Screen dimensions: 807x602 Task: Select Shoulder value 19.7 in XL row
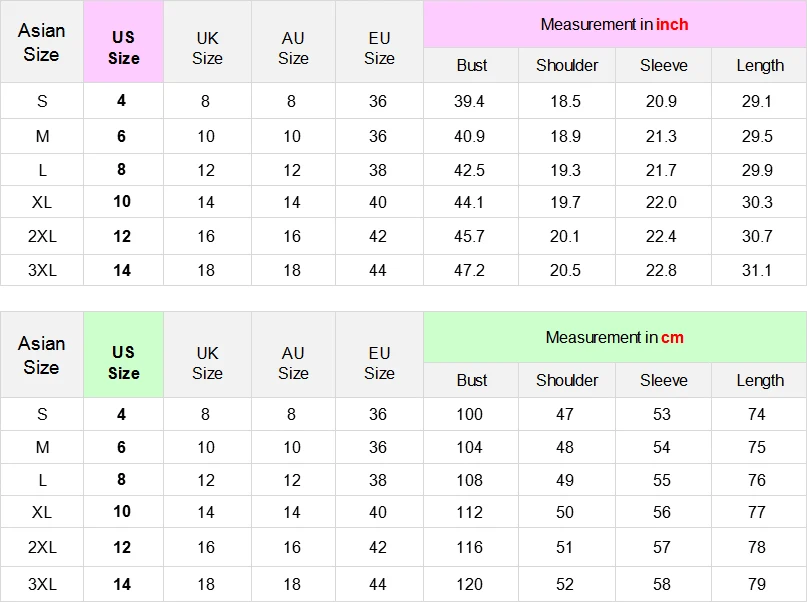[565, 202]
